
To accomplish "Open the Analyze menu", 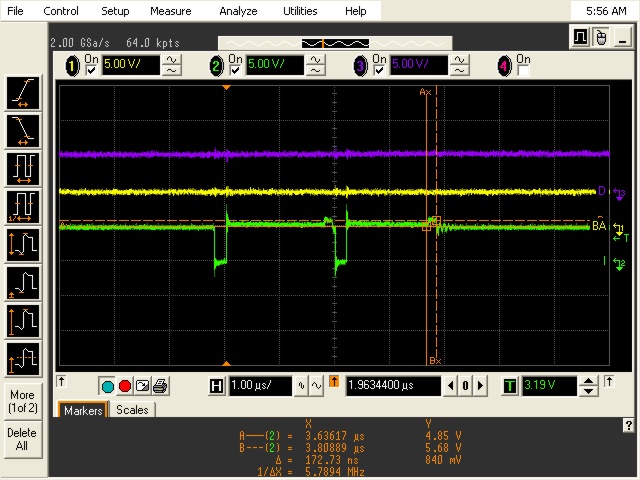I will [238, 11].
